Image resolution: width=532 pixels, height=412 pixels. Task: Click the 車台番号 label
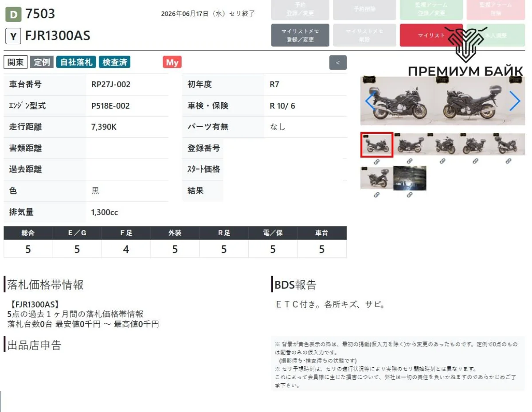click(x=25, y=84)
